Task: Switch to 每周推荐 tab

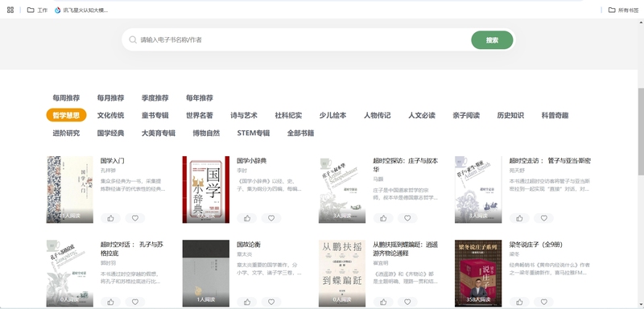Action: 66,98
